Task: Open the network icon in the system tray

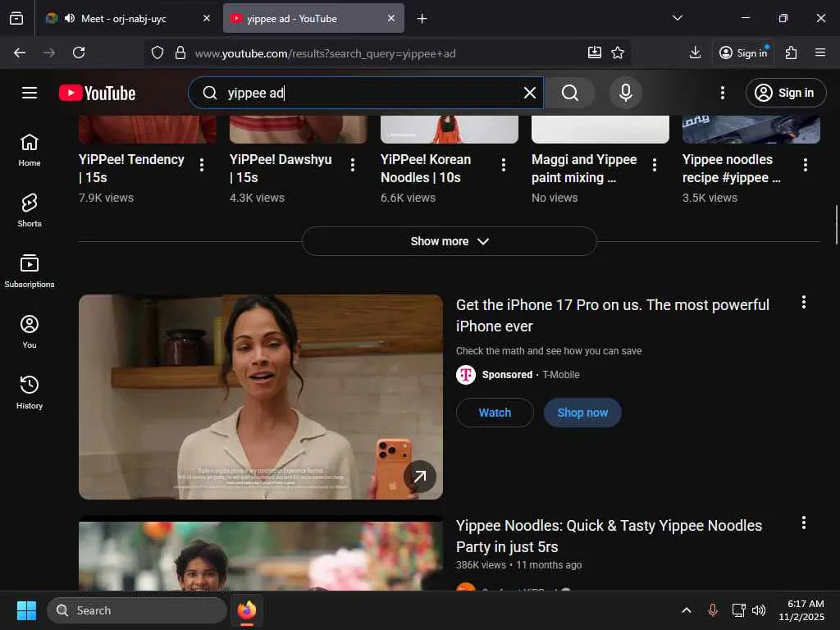Action: (x=738, y=610)
